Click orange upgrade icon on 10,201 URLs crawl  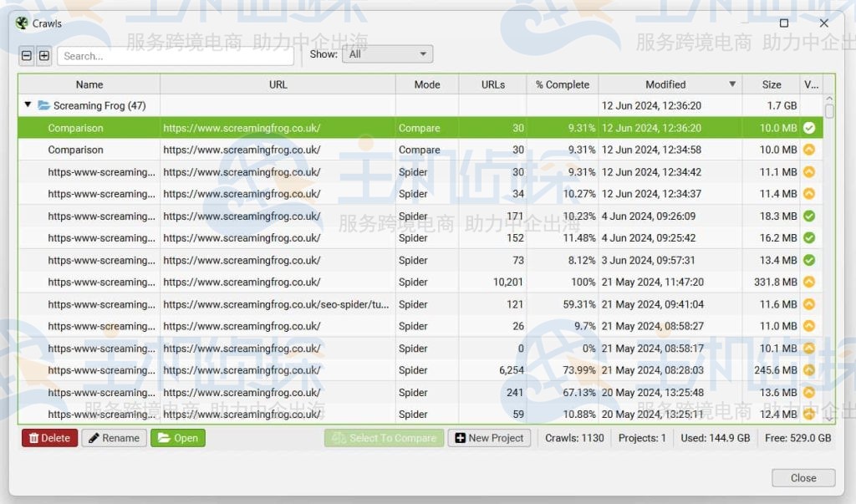(808, 283)
